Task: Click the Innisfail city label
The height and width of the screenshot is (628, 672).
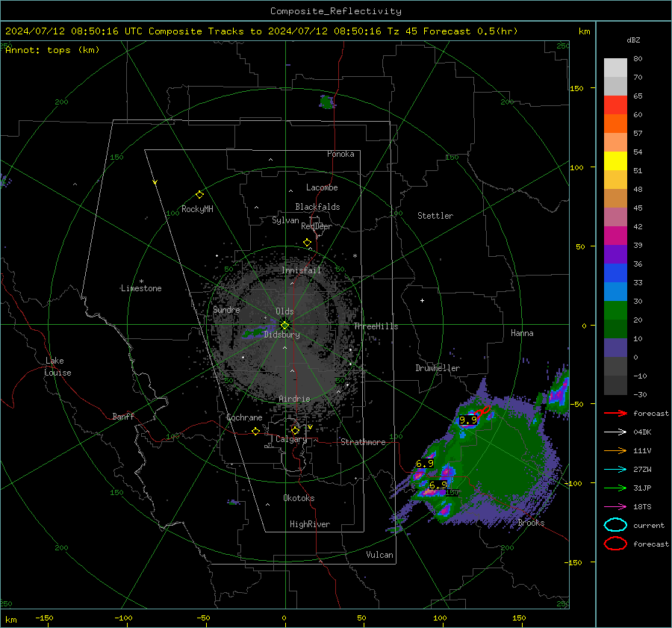Action: pos(301,270)
